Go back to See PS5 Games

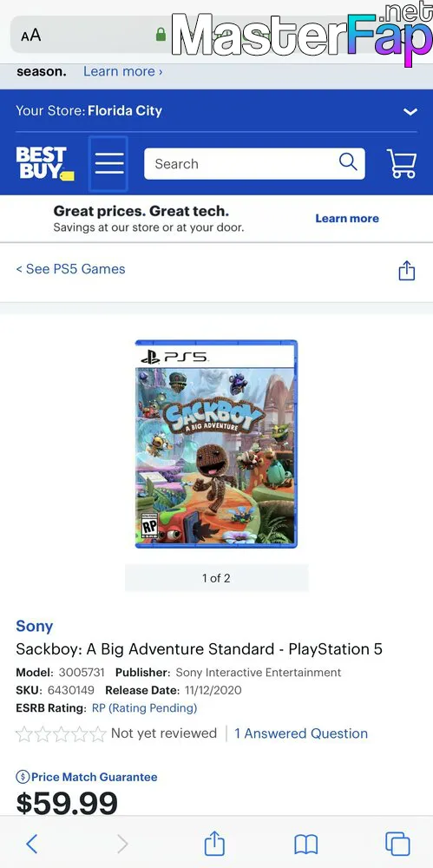(x=70, y=269)
